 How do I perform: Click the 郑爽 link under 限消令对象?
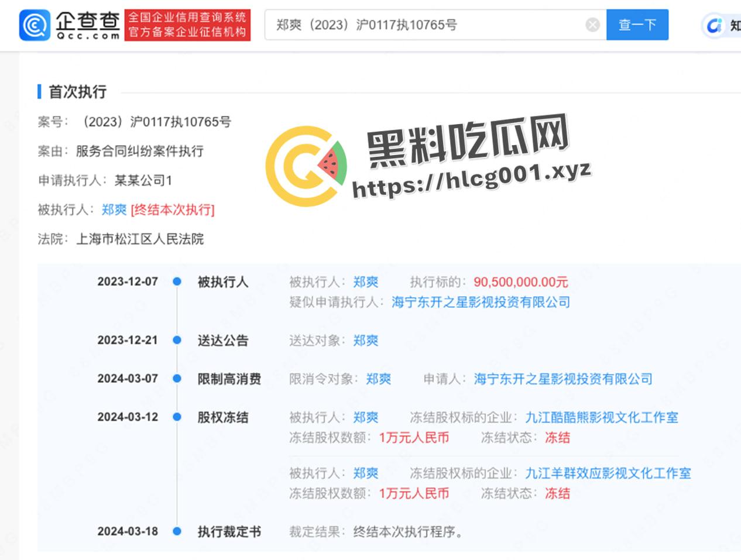[379, 379]
